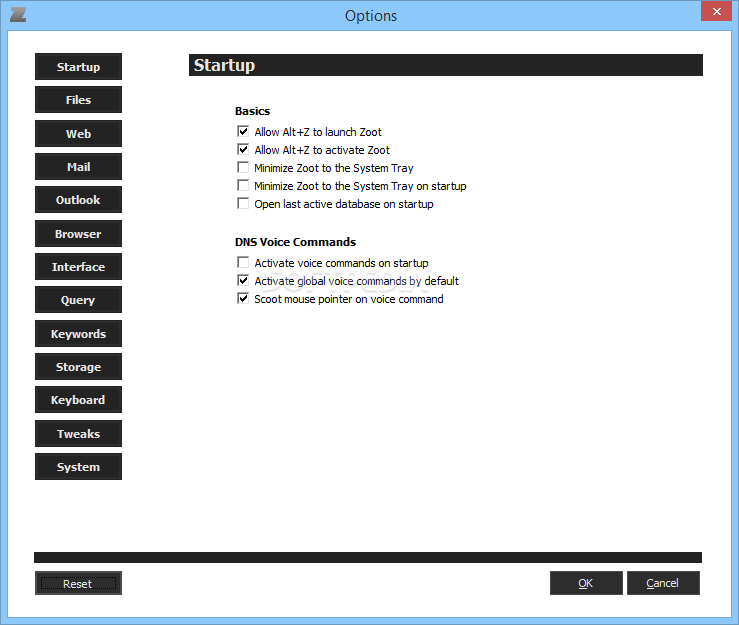Confirm settings with the OK button
The image size is (739, 625).
tap(586, 583)
